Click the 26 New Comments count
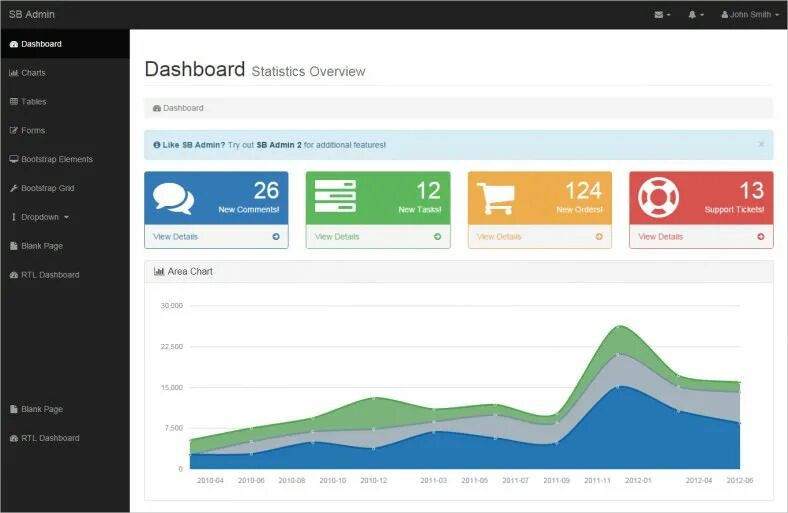Image resolution: width=788 pixels, height=513 pixels. point(266,190)
